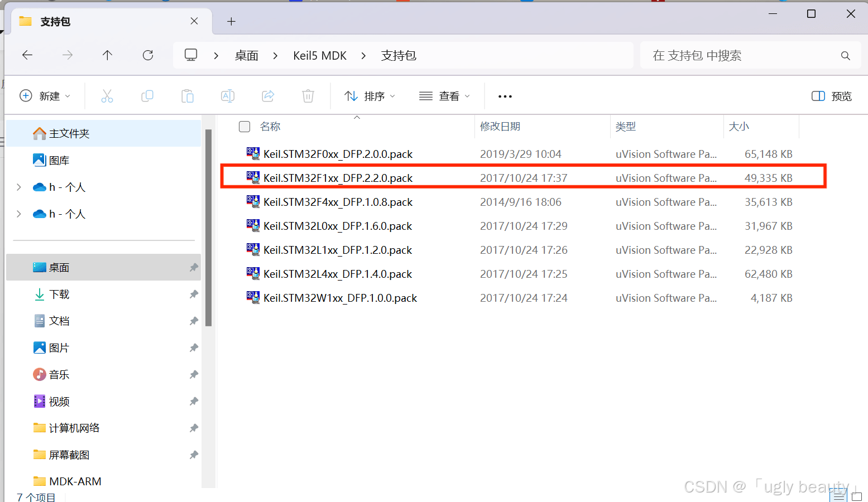The image size is (868, 502).
Task: Open 计算机网络 folder in sidebar
Action: click(x=103, y=428)
